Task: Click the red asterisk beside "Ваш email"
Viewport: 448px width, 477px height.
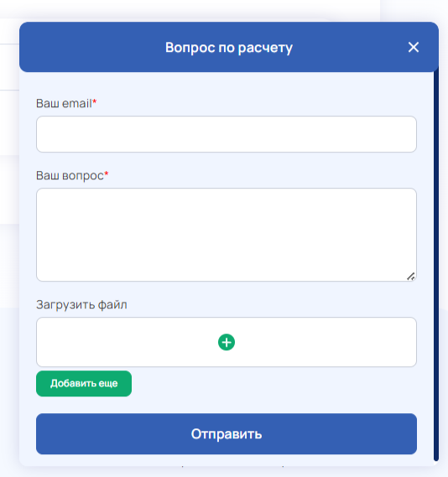Action: 94,101
